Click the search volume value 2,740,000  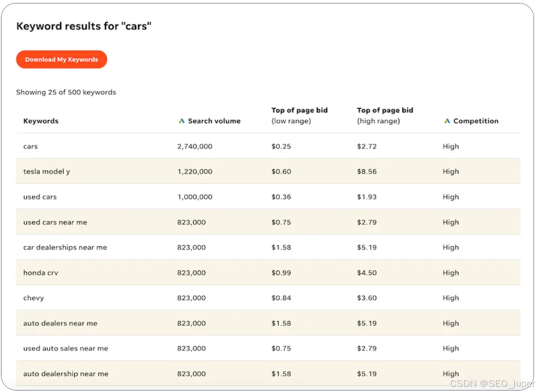(x=195, y=146)
